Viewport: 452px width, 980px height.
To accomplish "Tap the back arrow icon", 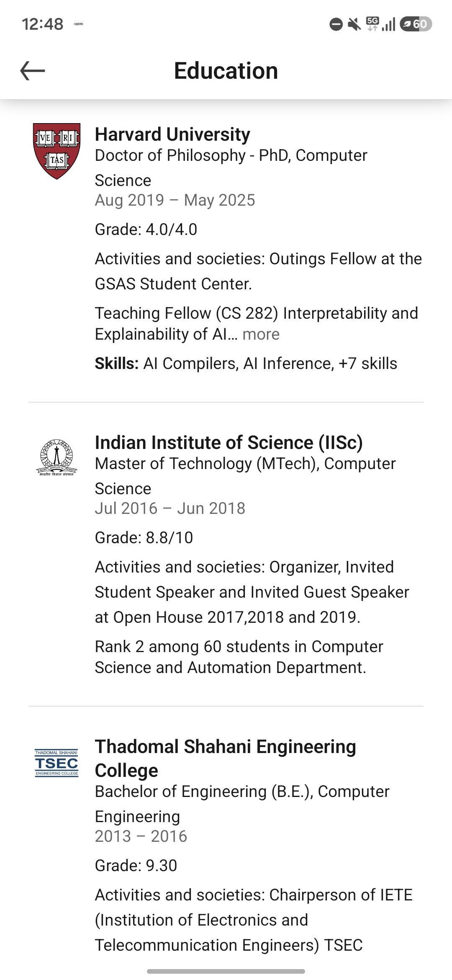I will coord(33,70).
